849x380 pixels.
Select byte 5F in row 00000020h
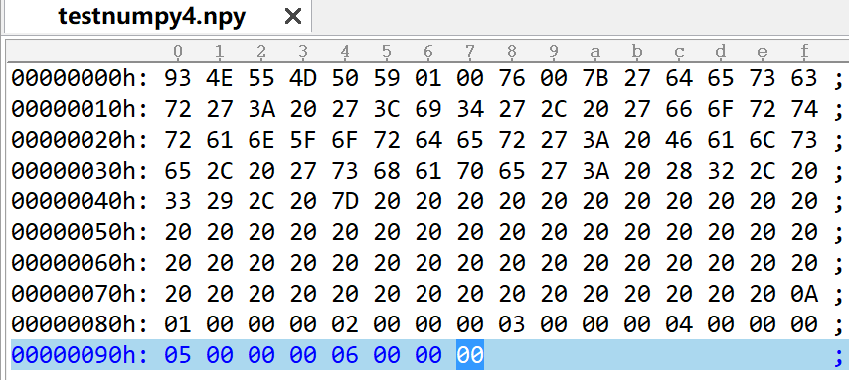(x=303, y=140)
